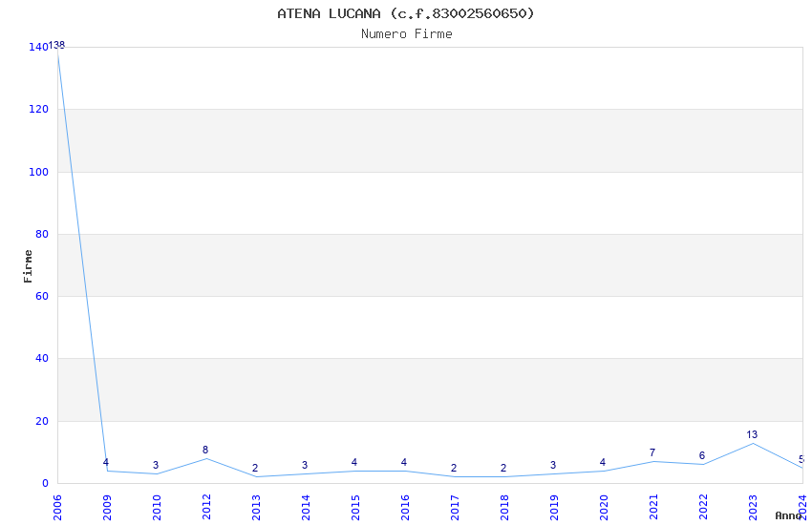Screen dimensions: 812x525
Task: Click the year label 2009
Action: [107, 508]
